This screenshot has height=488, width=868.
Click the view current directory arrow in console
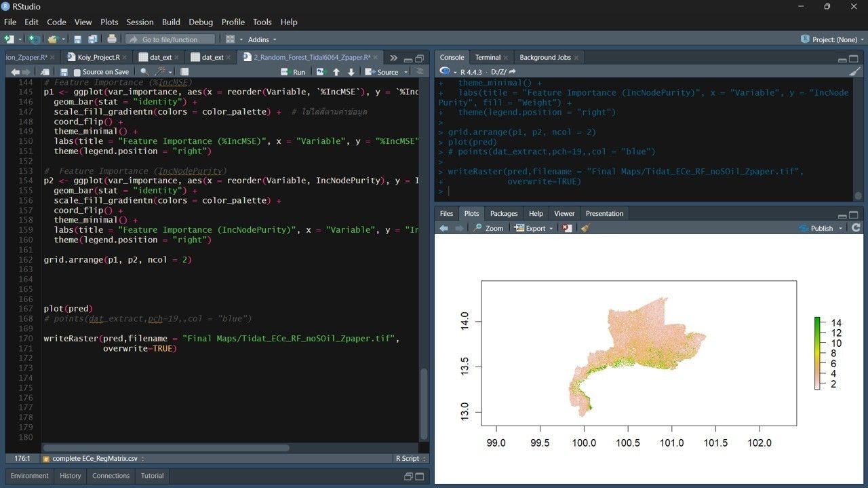coord(512,71)
